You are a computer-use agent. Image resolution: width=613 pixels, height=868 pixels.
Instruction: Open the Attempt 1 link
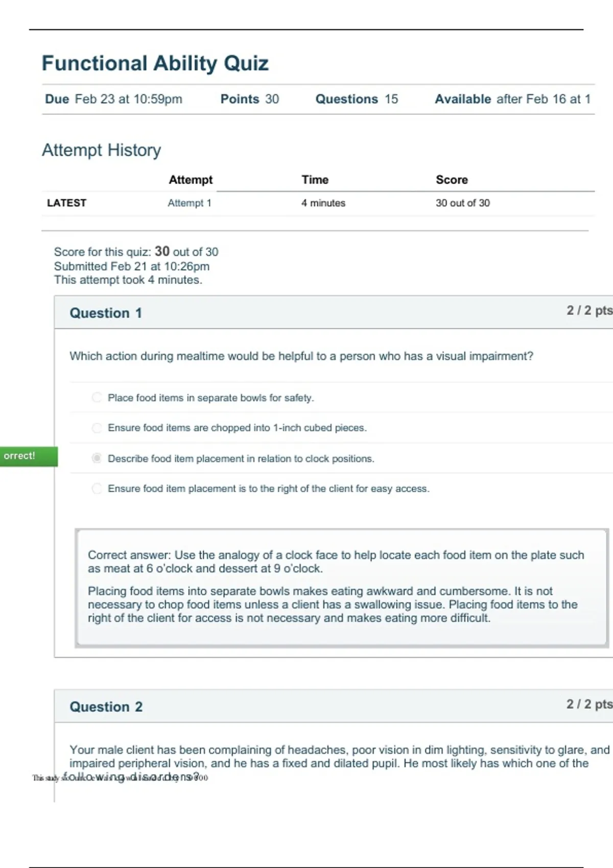tap(190, 203)
